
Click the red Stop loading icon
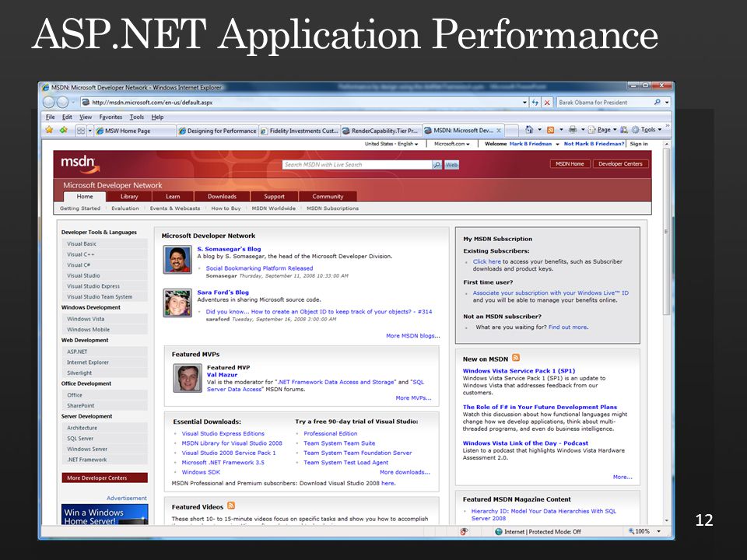(547, 103)
